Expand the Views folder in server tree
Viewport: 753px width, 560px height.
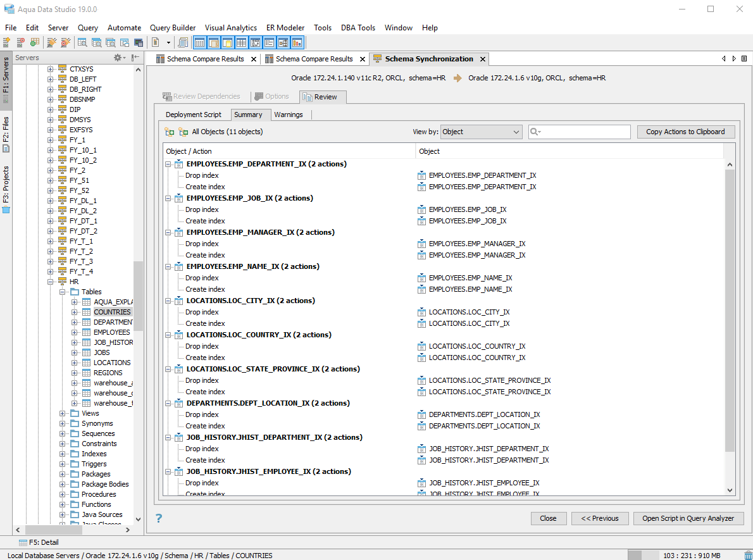(x=63, y=414)
